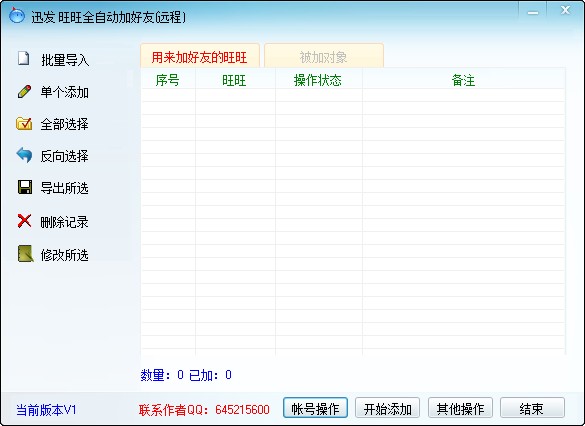Viewport: 585px width, 426px height.
Task: Click the 导出所选 text label
Action: point(65,188)
